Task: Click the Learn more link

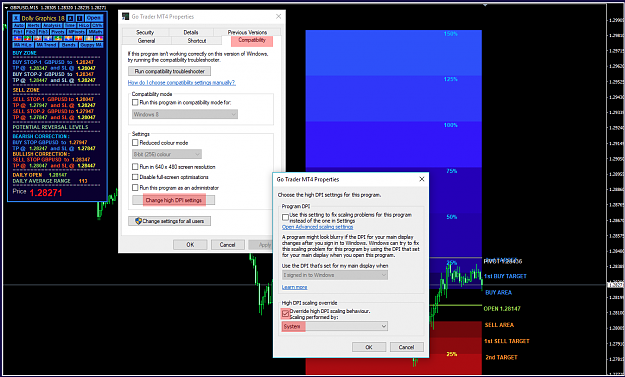Action: tap(294, 287)
